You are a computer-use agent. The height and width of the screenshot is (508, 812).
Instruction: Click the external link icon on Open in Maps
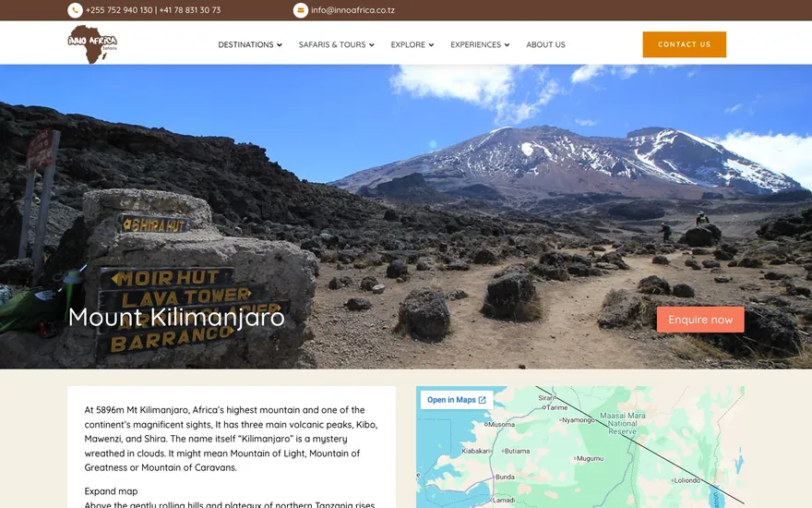(482, 400)
